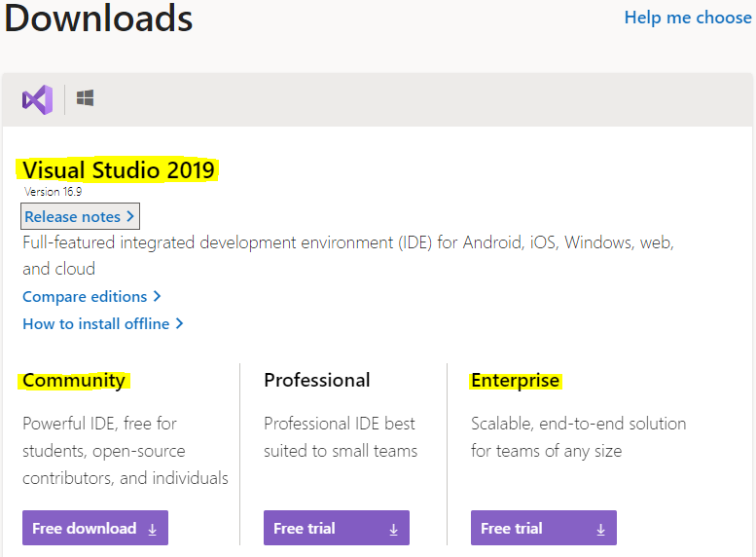Click 'Scalable, end-to-end solution' description
Image resolution: width=756 pixels, height=557 pixels.
tap(578, 437)
